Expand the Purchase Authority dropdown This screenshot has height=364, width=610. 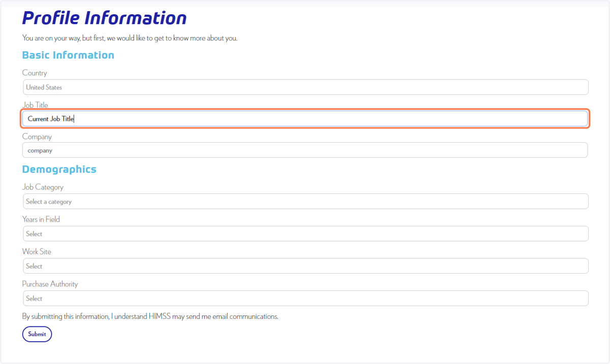[x=306, y=299]
